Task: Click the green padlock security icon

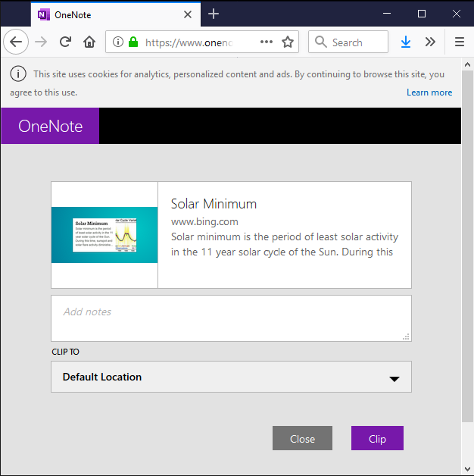Action: click(x=133, y=42)
